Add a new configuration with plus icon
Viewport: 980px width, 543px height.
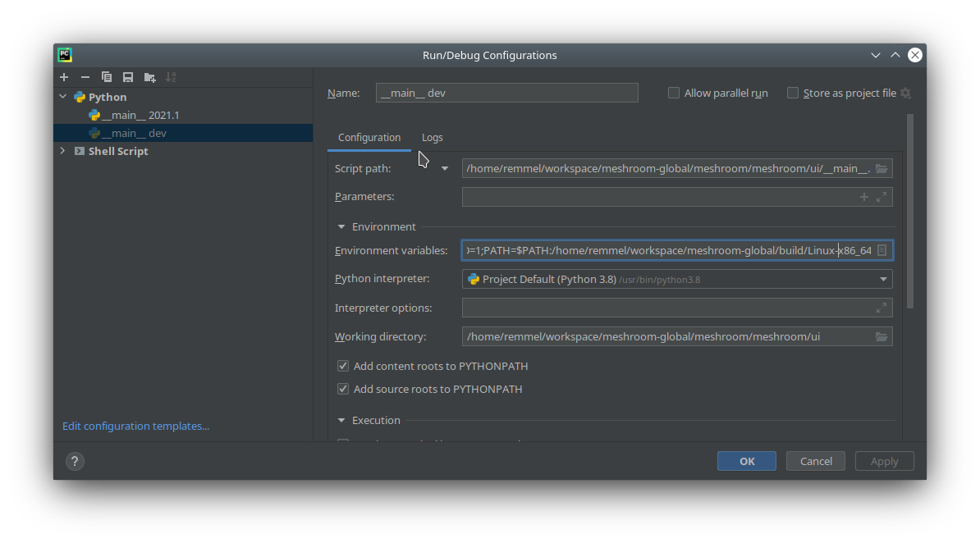point(64,77)
